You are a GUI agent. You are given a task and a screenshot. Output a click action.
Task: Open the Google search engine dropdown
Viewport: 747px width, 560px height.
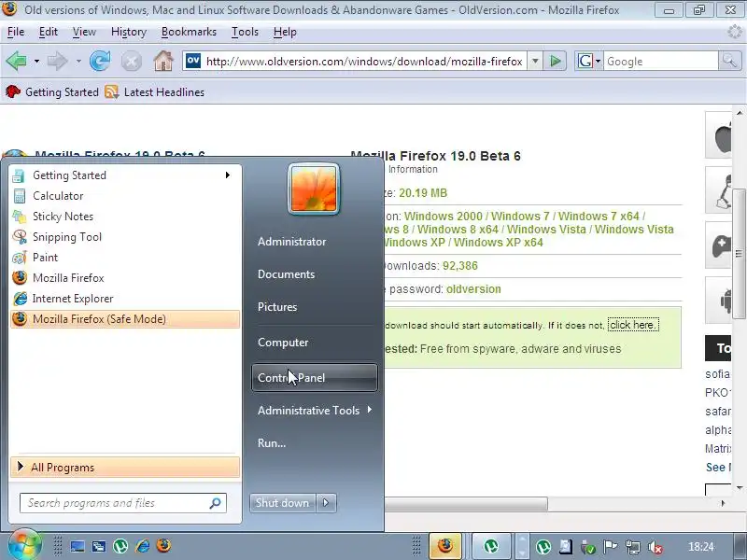[x=598, y=61]
